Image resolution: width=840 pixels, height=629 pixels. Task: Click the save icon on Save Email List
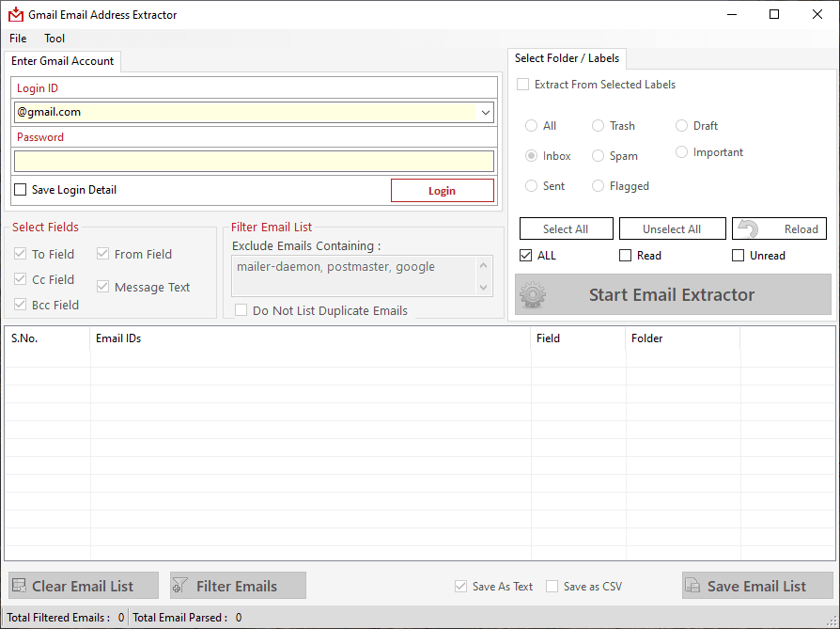coord(692,585)
